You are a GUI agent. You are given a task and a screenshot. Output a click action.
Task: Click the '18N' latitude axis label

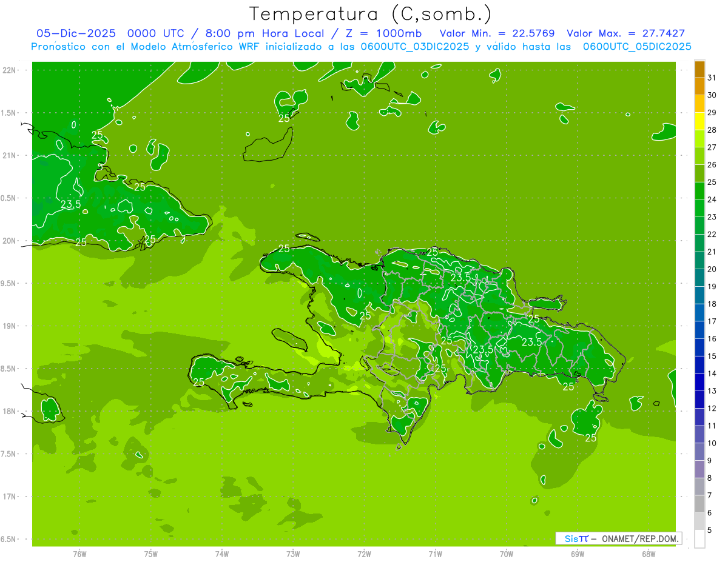(x=9, y=412)
